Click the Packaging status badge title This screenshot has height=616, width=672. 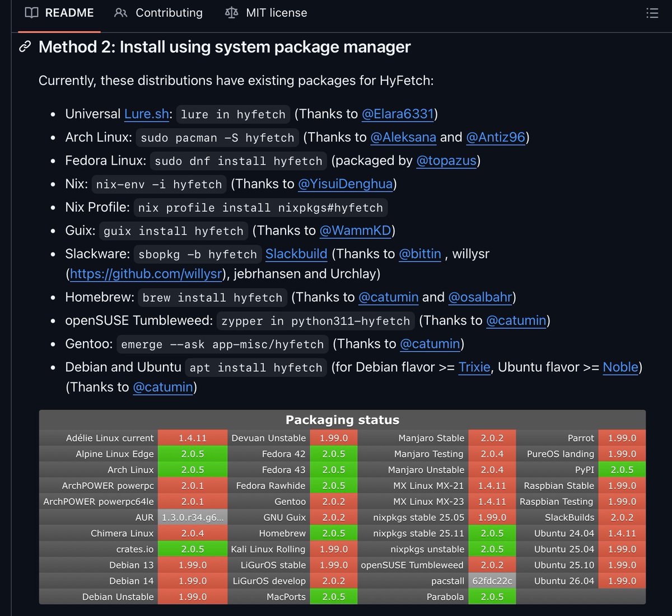pyautogui.click(x=342, y=419)
